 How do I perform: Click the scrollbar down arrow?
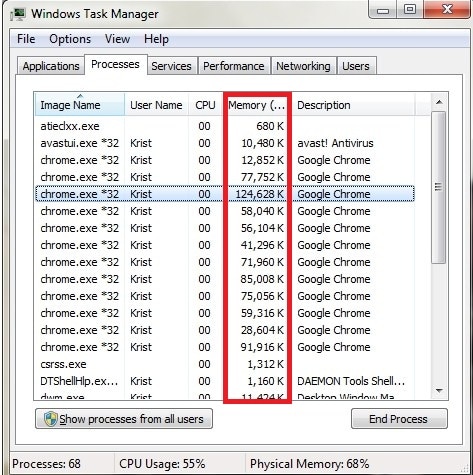[439, 390]
